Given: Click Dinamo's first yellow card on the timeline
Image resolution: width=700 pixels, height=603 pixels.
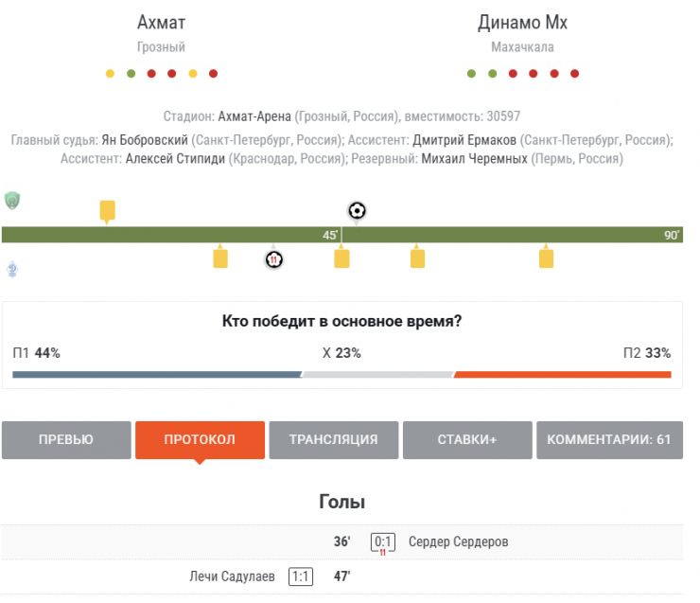Looking at the screenshot, I should 220,257.
